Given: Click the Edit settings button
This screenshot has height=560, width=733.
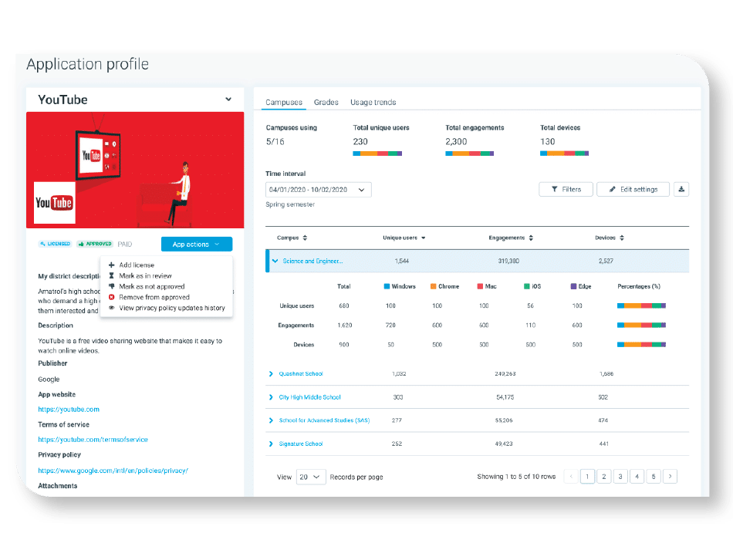Looking at the screenshot, I should click(633, 189).
